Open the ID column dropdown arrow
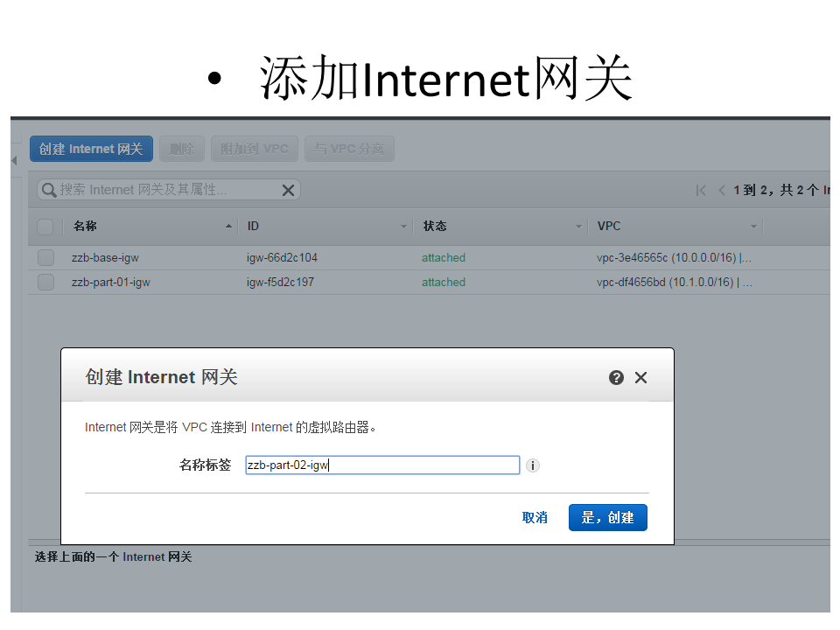The image size is (840, 630). click(x=404, y=227)
